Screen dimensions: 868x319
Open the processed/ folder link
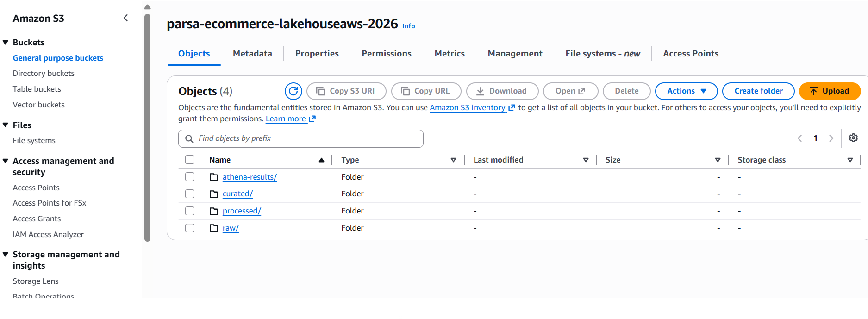[242, 211]
